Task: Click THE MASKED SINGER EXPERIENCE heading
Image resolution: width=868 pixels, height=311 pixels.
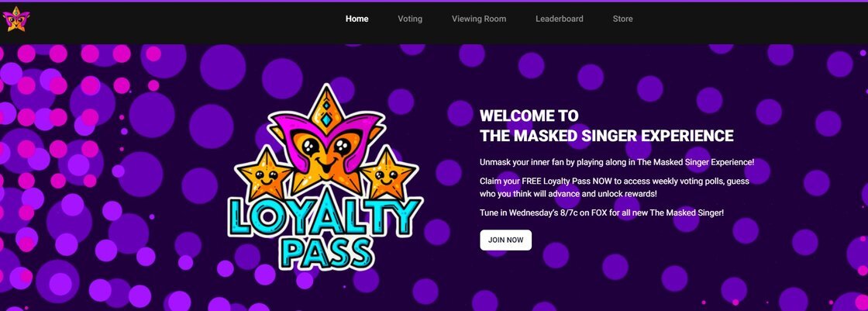Action: [x=607, y=136]
